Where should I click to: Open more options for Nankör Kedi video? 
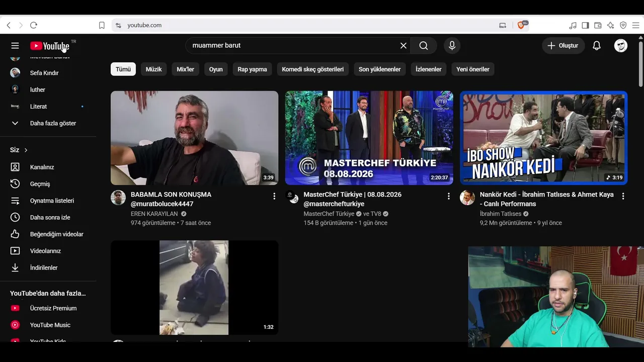coord(623,196)
